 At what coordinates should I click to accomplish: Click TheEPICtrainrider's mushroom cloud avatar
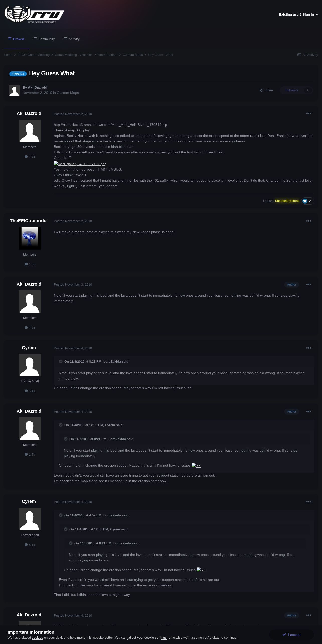click(30, 238)
